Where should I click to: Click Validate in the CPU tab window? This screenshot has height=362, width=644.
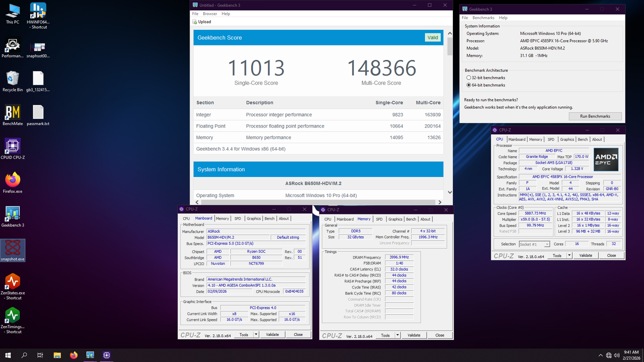585,255
